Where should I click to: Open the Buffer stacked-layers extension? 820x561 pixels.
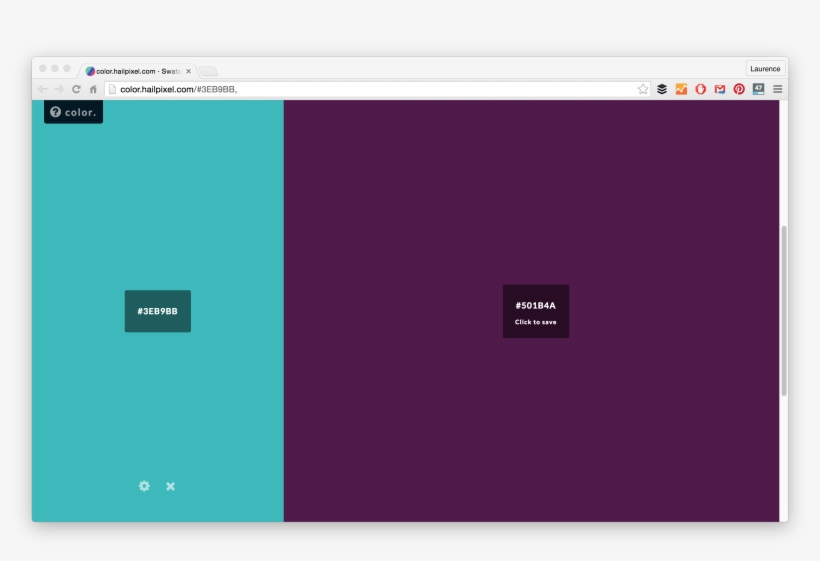662,89
